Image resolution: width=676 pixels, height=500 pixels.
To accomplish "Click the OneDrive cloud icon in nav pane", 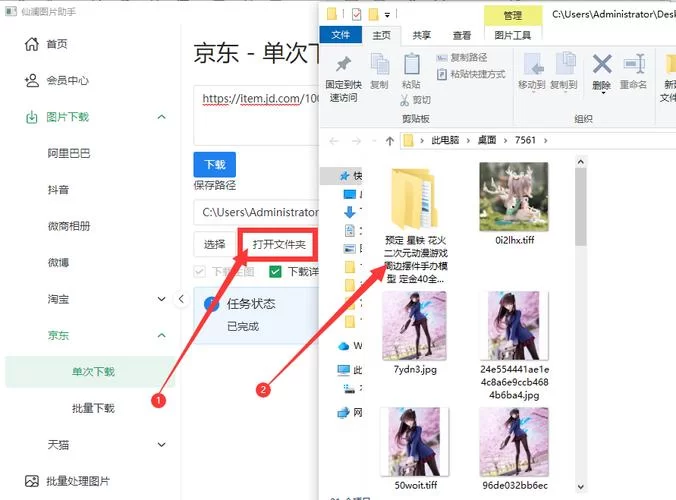I will pyautogui.click(x=344, y=346).
